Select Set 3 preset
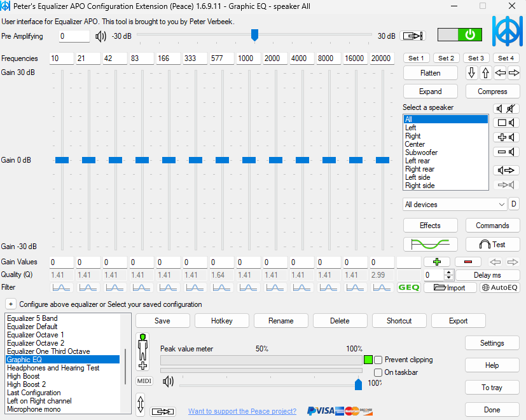The image size is (526, 420). point(476,58)
